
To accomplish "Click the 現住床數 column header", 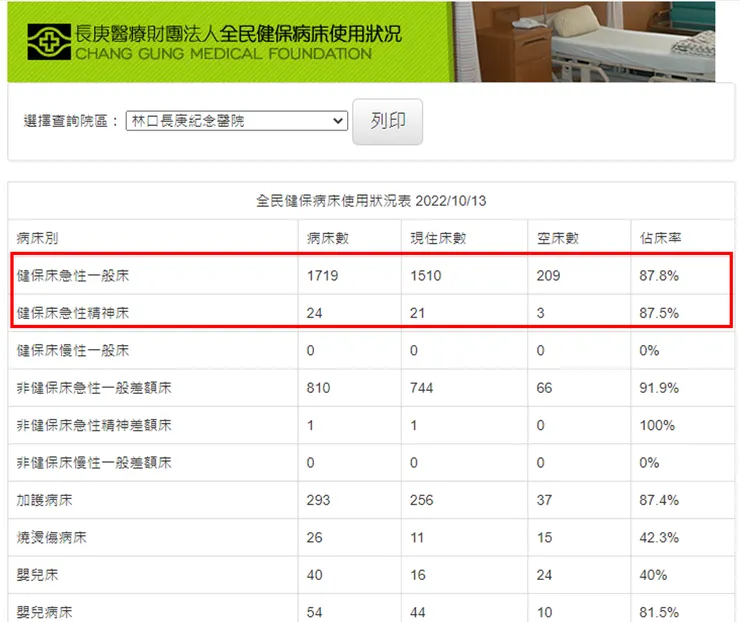I will tap(438, 238).
